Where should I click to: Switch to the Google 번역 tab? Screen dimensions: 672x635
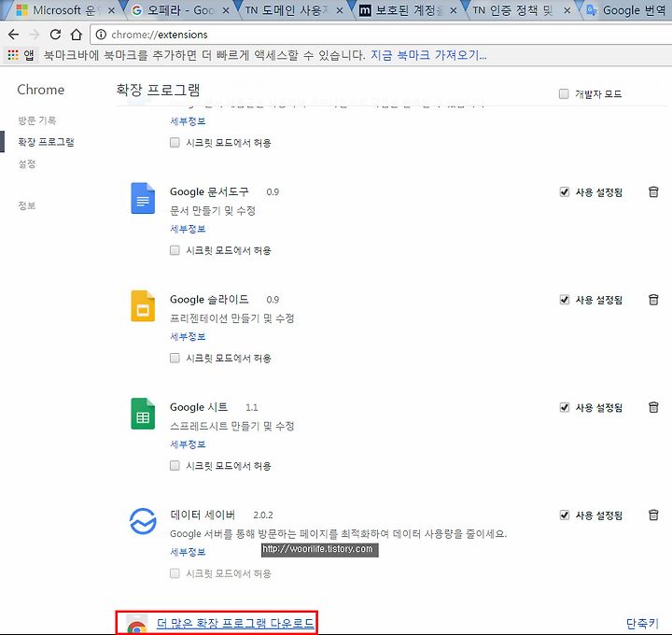coord(626,10)
